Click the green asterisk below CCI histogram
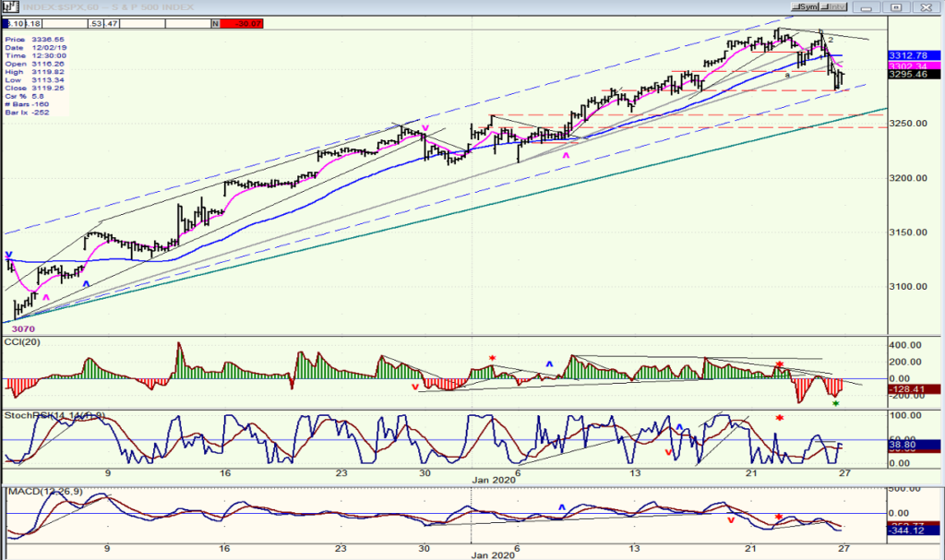 pyautogui.click(x=835, y=403)
